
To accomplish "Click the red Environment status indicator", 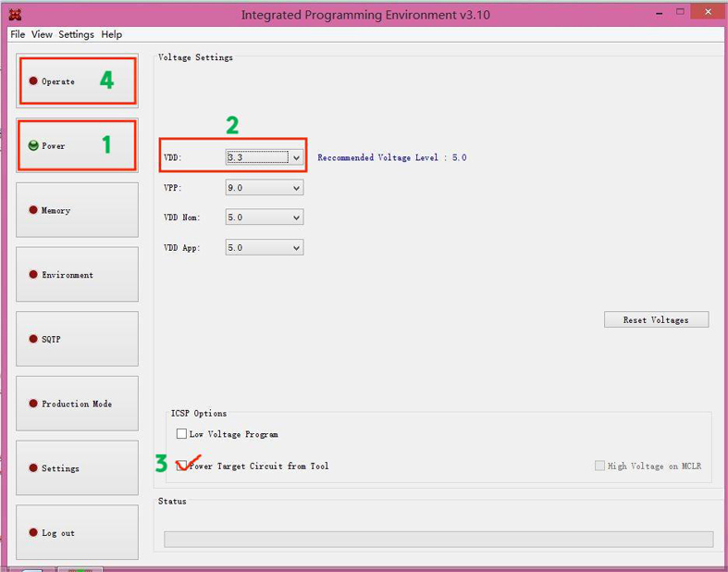I will (x=33, y=275).
